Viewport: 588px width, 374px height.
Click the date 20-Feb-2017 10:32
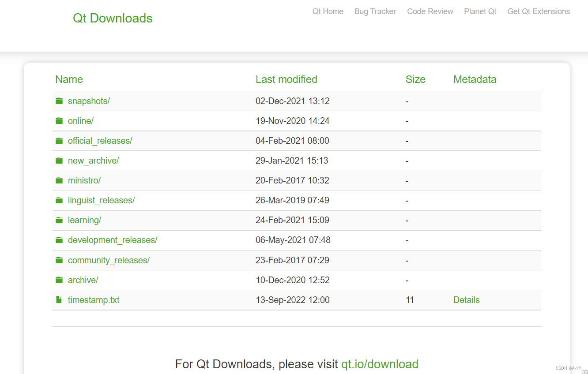[292, 180]
